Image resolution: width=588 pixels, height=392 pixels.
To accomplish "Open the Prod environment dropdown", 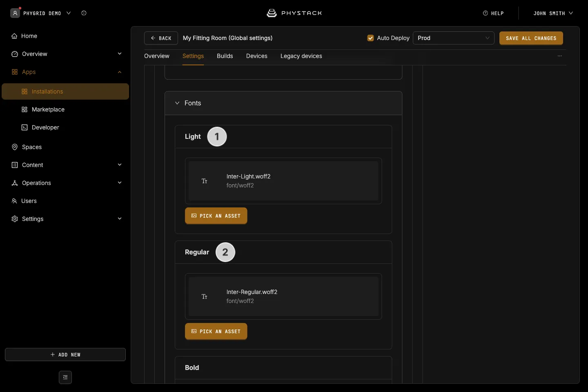I will 454,38.
